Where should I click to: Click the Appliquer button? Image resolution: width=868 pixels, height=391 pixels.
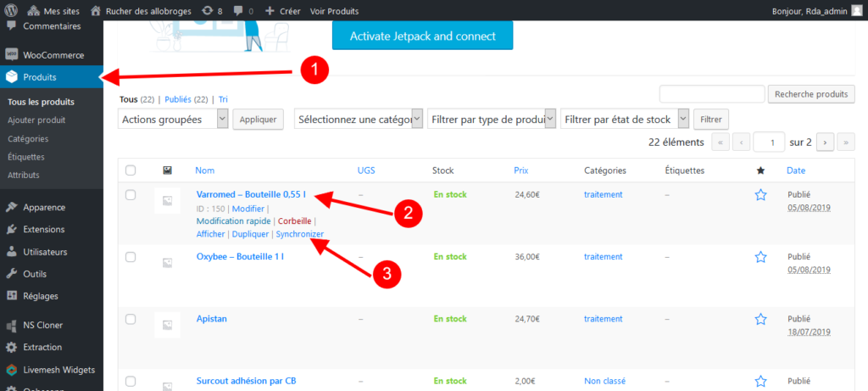click(258, 120)
